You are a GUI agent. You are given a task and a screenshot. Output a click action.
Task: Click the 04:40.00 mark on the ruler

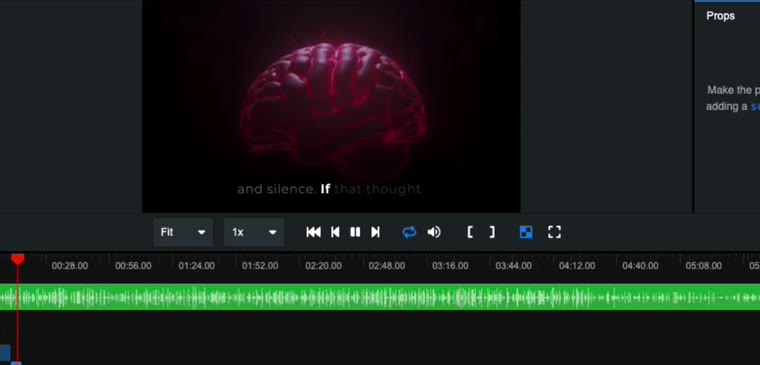[640, 266]
